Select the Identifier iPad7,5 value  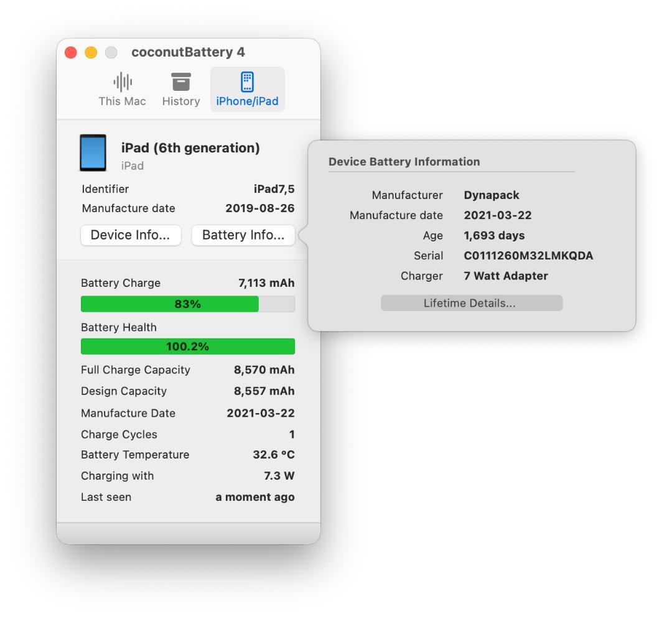276,188
